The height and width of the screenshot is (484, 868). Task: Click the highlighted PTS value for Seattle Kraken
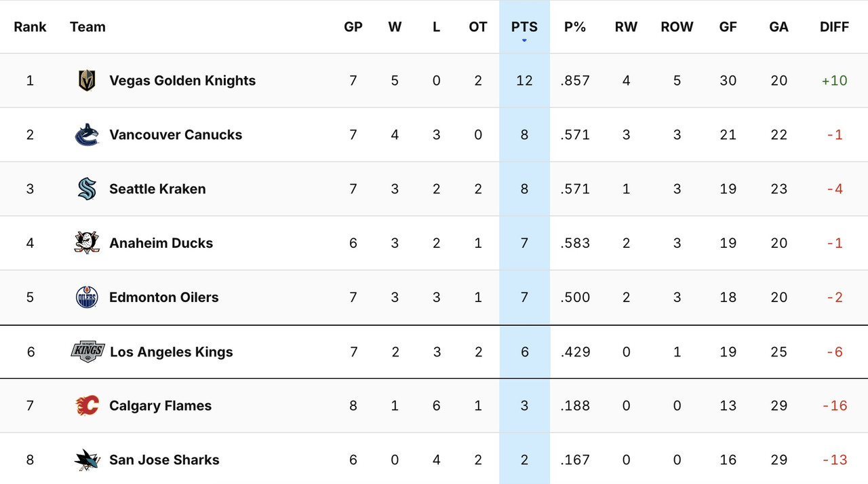[524, 189]
